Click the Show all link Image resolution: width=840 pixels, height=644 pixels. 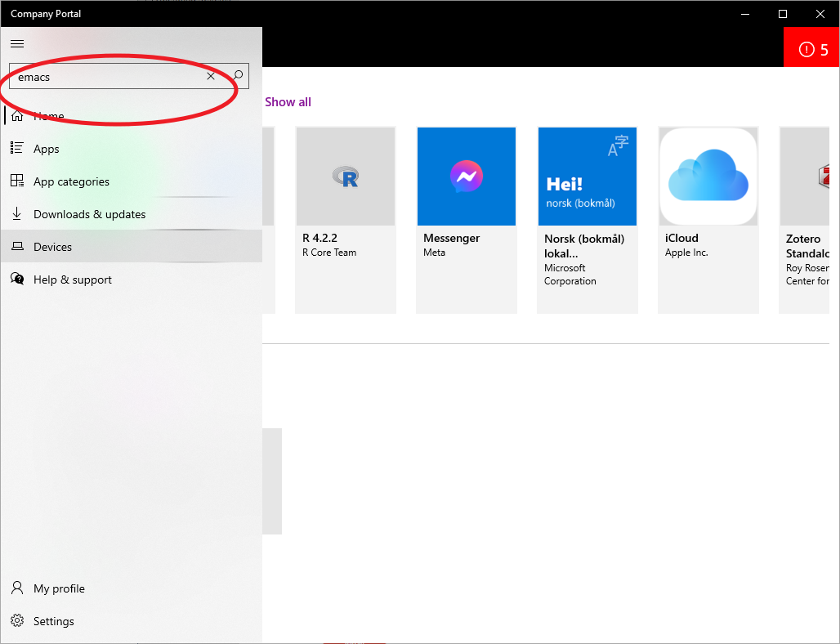(x=288, y=102)
